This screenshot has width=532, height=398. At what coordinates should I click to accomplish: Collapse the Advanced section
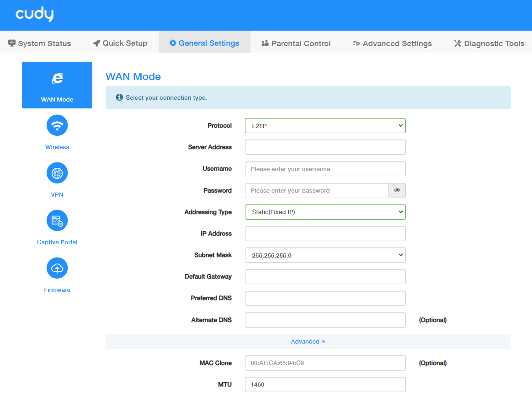click(308, 341)
